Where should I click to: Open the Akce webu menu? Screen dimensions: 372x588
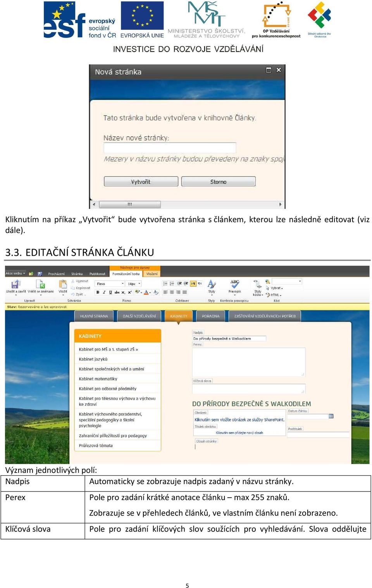point(15,273)
